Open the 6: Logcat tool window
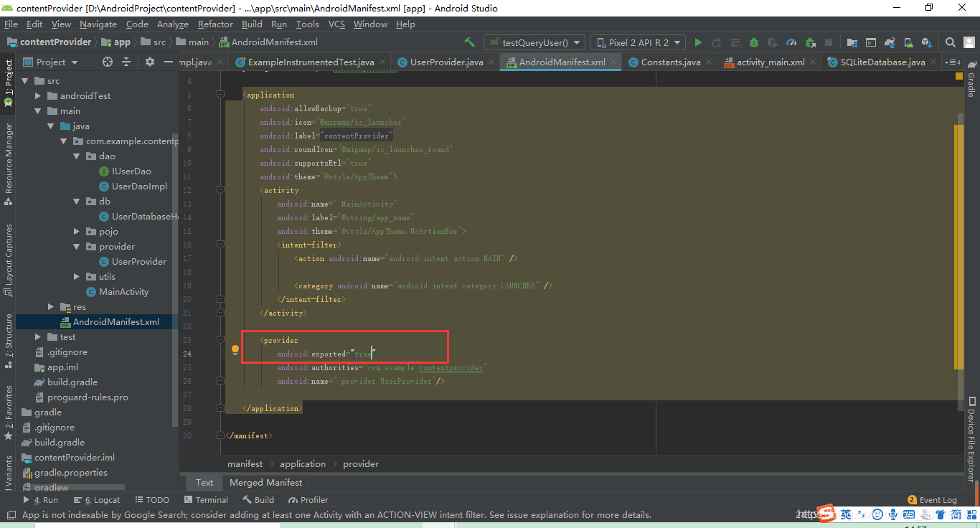 (x=98, y=500)
